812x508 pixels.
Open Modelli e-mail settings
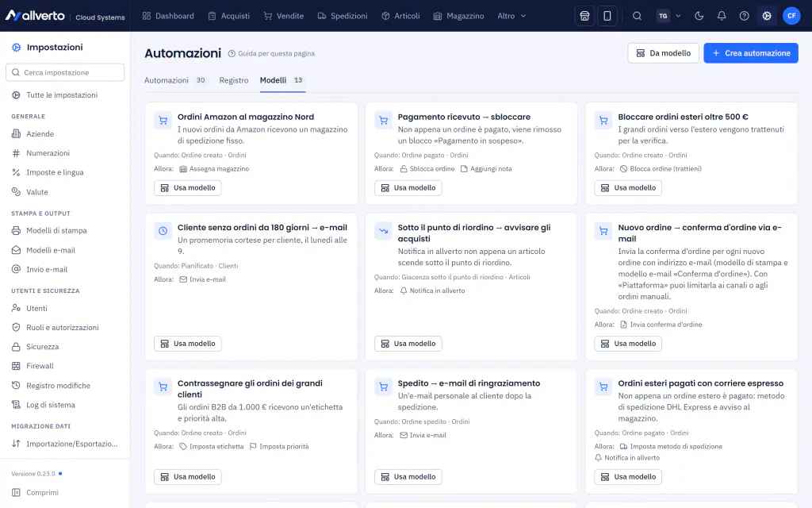65,250
